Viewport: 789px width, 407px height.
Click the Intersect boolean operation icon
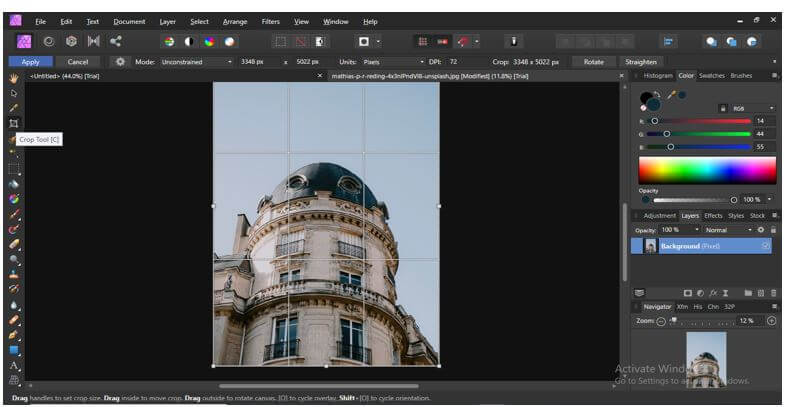[752, 42]
